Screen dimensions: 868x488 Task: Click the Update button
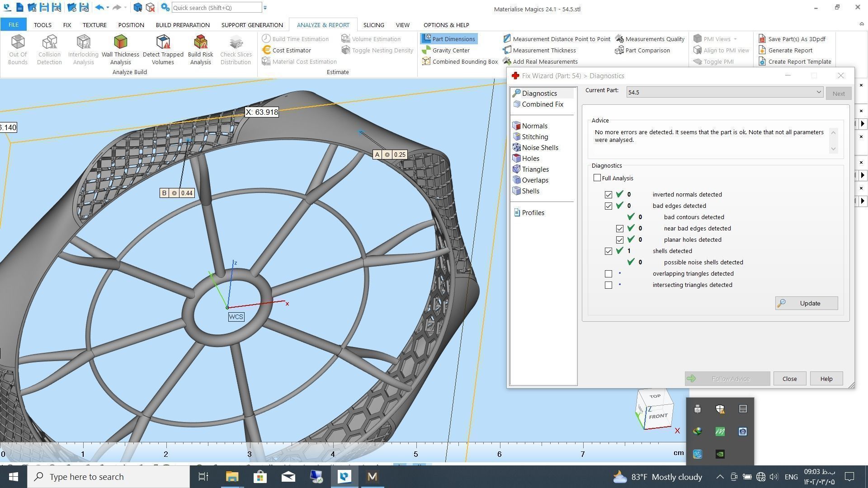pyautogui.click(x=806, y=303)
